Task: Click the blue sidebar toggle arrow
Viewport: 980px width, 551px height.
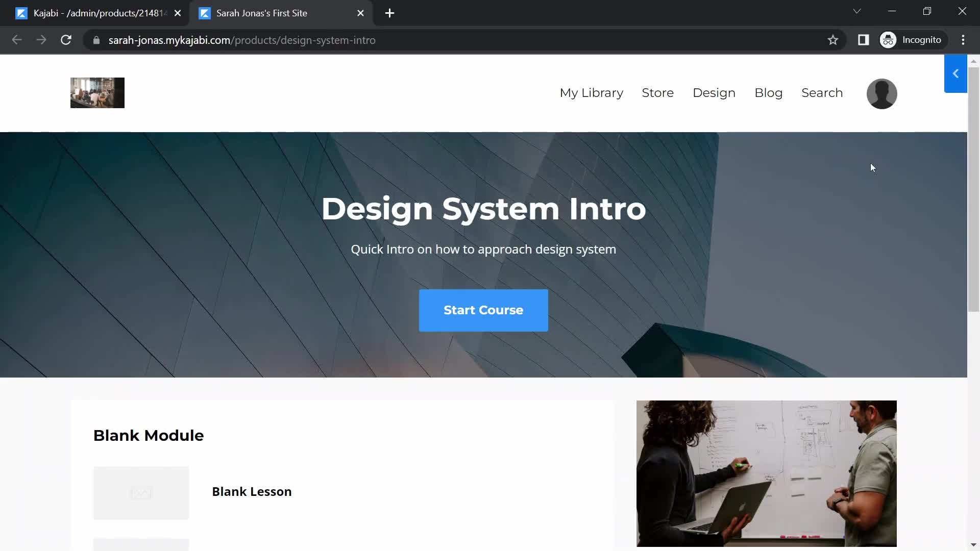Action: point(957,73)
